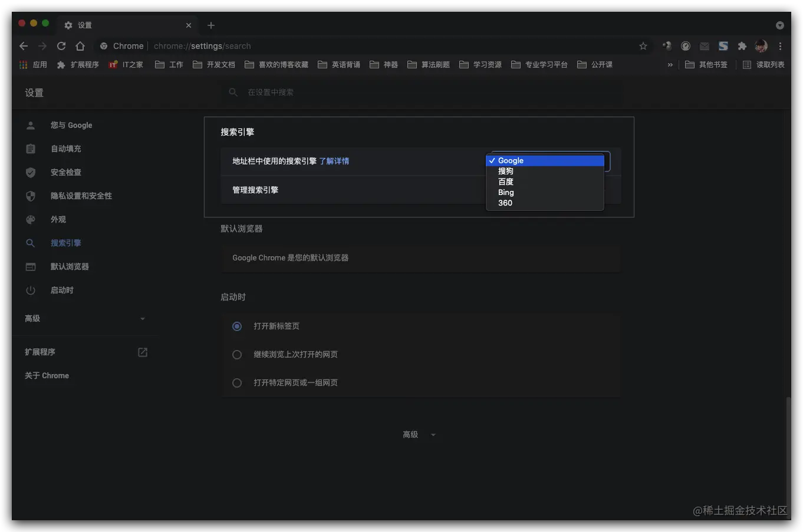Open the 专业学习平台 bookmark folder

tap(539, 65)
